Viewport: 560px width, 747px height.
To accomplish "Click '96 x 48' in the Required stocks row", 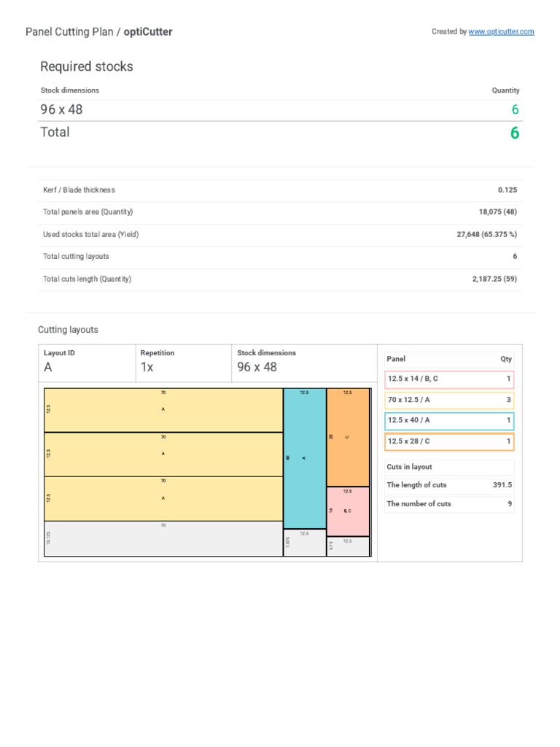I will click(x=61, y=109).
